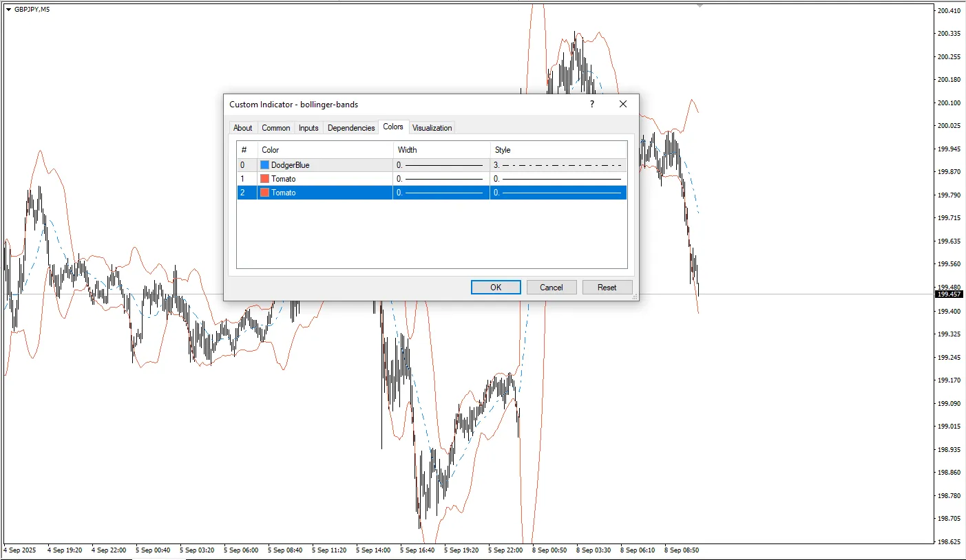Image resolution: width=966 pixels, height=560 pixels.
Task: Click the dialog help question mark
Action: coord(591,104)
